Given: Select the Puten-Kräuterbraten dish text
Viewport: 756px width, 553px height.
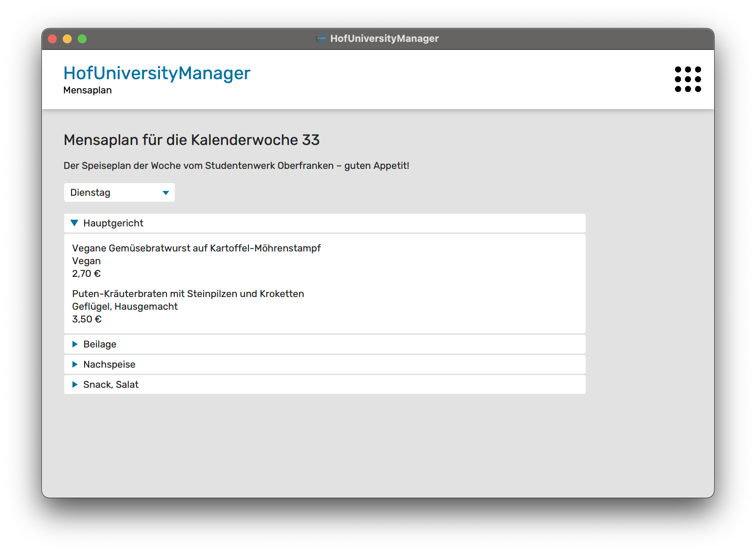Looking at the screenshot, I should pos(188,294).
